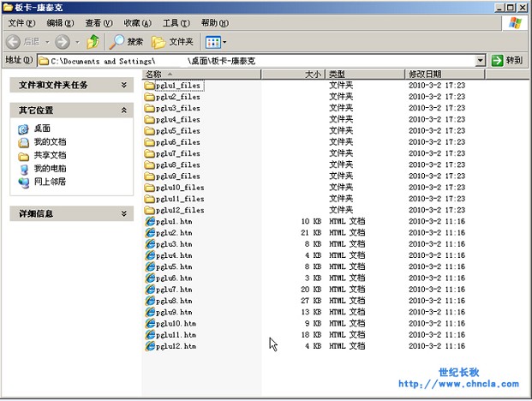Open the 编辑(E) menu

click(x=60, y=23)
